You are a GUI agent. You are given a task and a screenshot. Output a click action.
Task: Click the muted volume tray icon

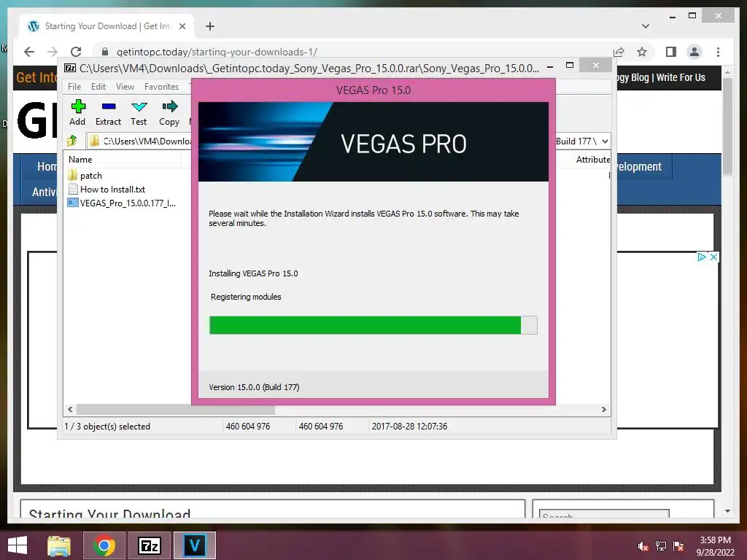point(643,546)
